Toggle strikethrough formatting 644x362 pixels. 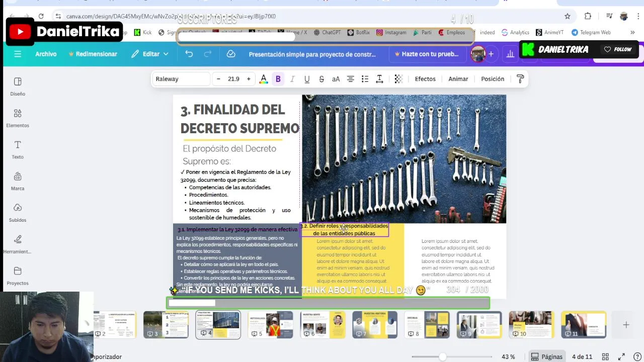point(321,79)
